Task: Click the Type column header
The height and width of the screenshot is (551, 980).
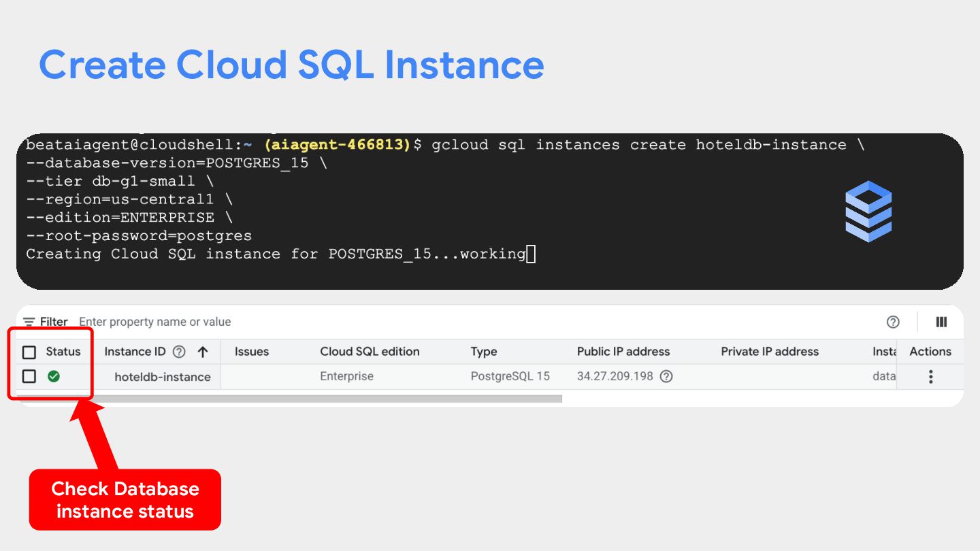Action: 484,352
